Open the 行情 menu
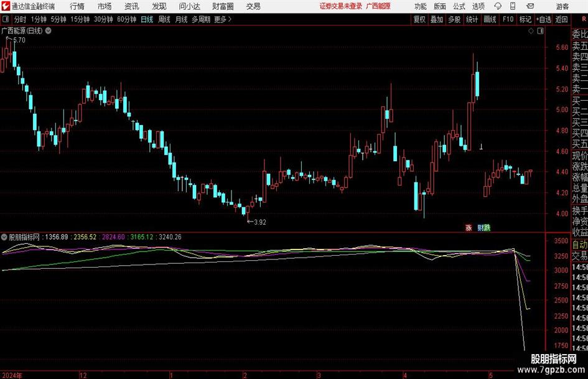 77,6
